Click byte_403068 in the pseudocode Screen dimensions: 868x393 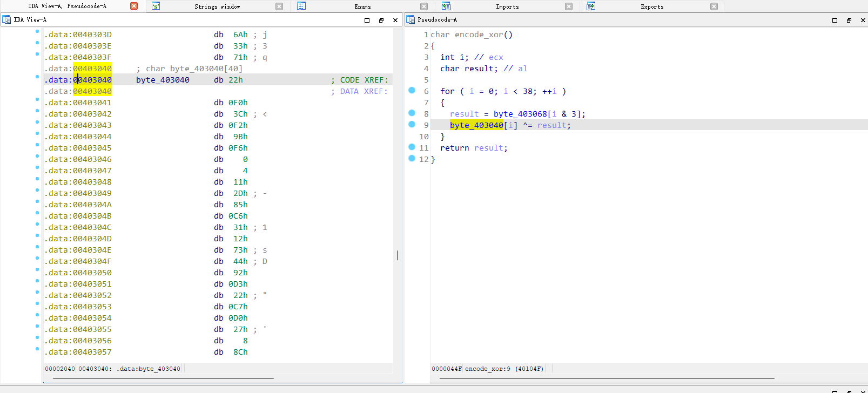click(520, 114)
